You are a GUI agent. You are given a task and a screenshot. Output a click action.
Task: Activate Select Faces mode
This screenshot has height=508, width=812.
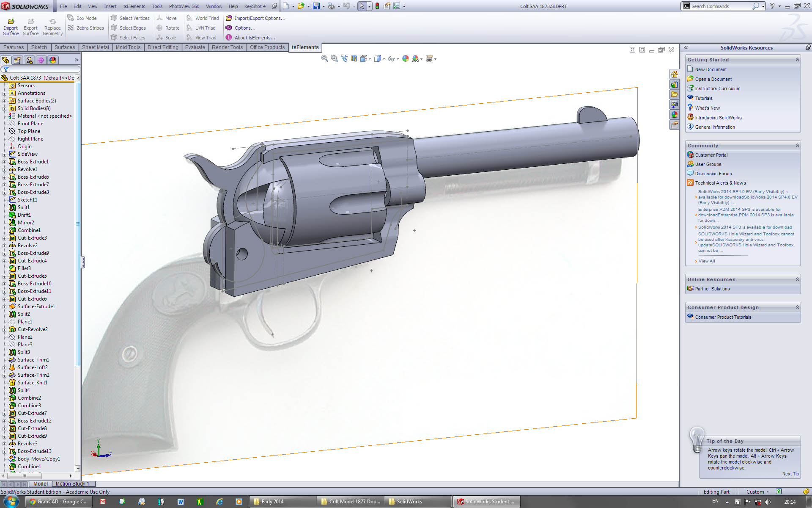click(128, 38)
